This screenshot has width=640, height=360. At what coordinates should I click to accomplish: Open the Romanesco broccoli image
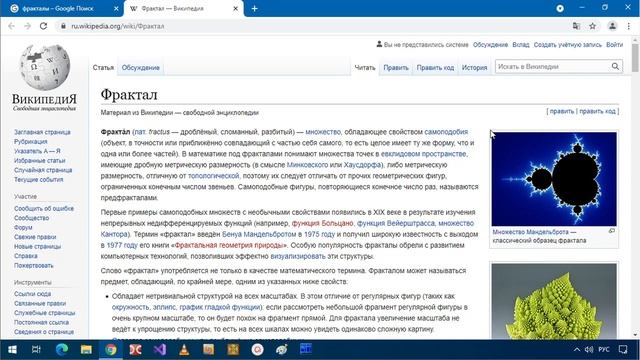554,301
